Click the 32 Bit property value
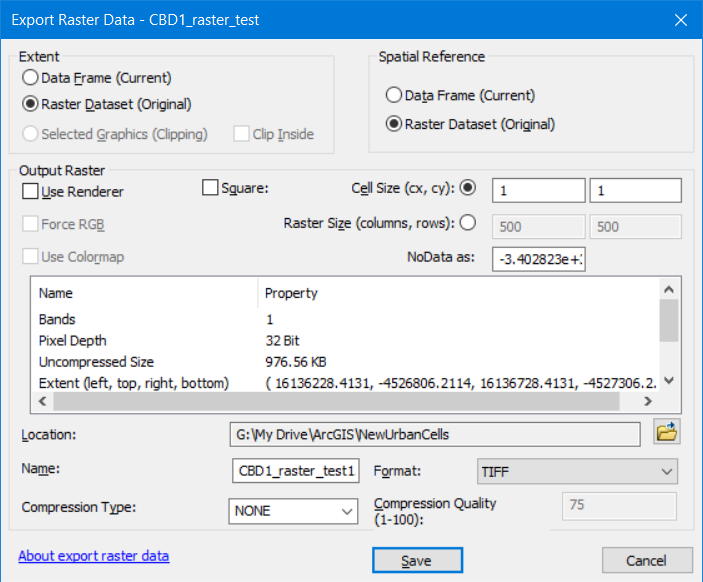 (282, 341)
